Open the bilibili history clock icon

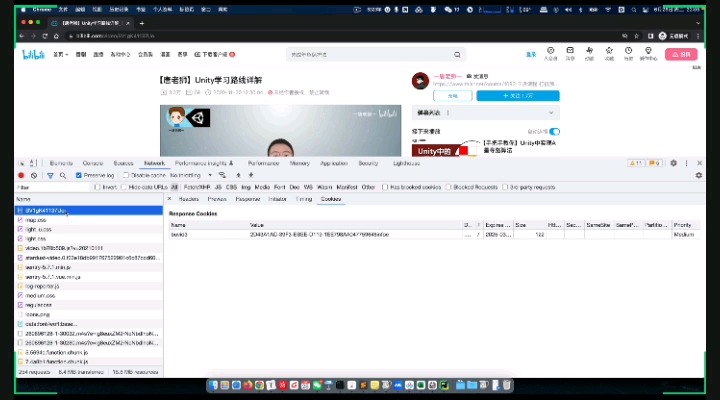[628, 53]
